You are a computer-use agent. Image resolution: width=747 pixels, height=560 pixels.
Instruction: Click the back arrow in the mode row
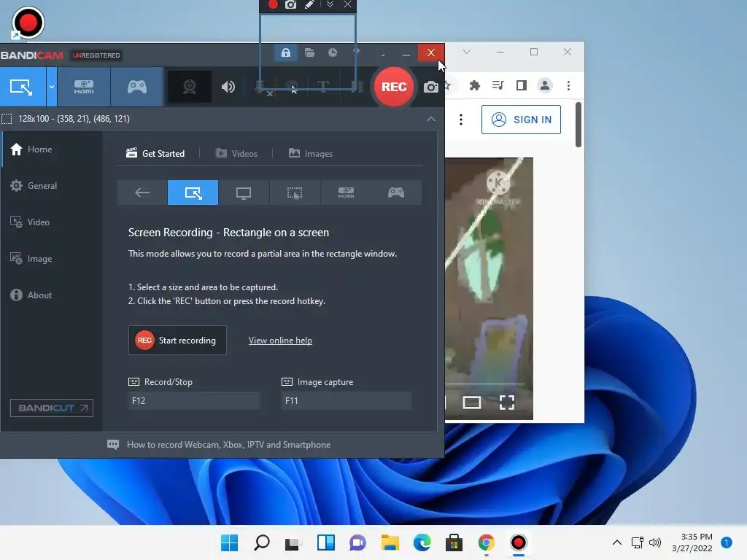(x=142, y=192)
